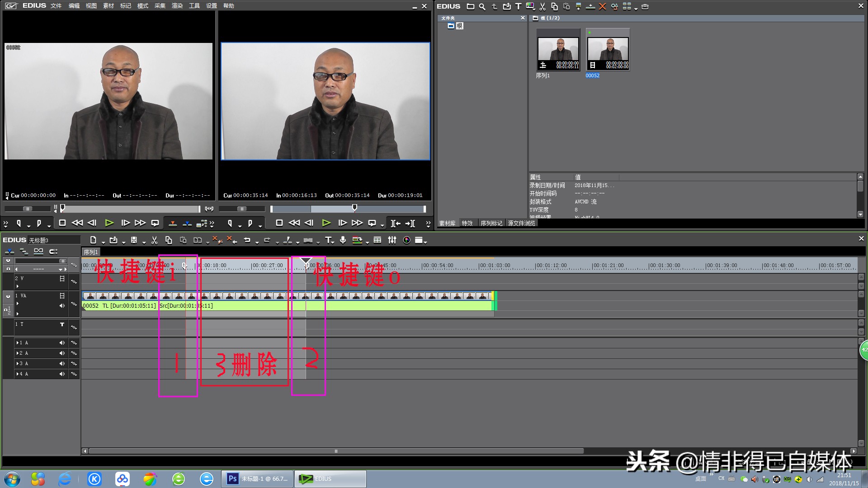Toggle video mute on the 2 V track
The image size is (868, 488).
click(62, 279)
